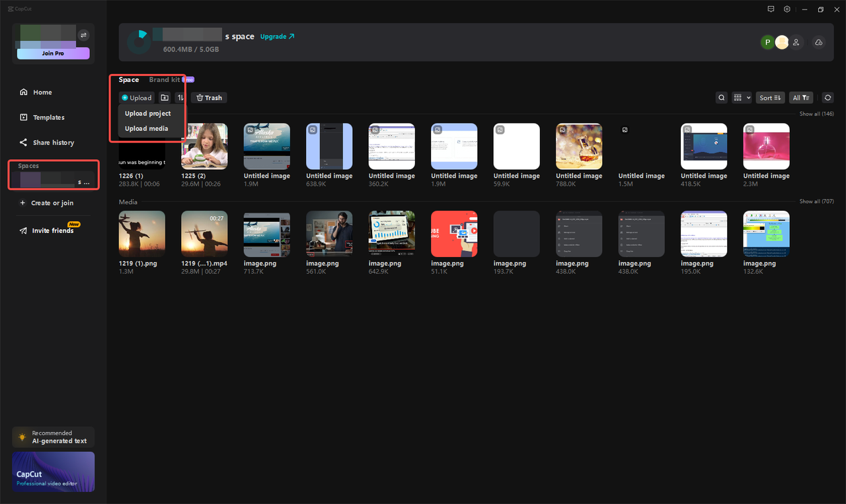Click the storage usage progress bar

click(x=188, y=34)
